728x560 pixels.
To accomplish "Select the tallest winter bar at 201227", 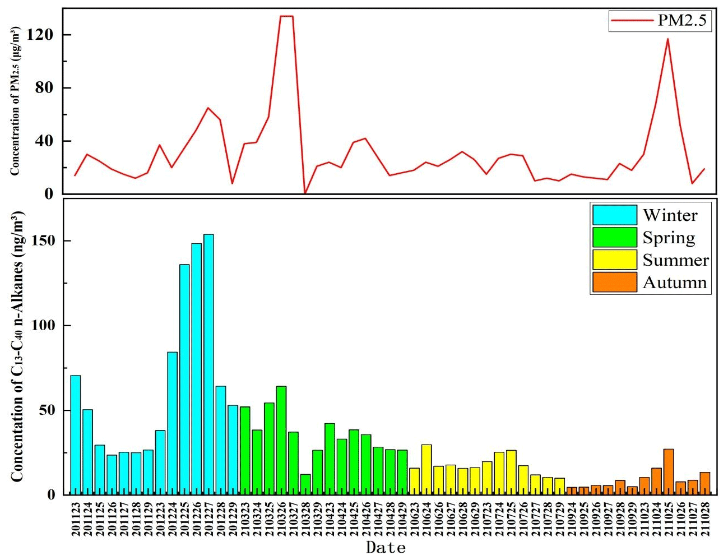I will click(208, 364).
